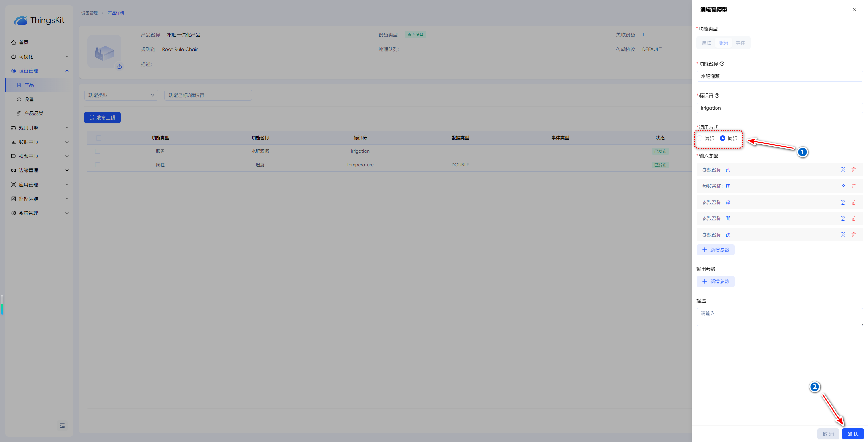The height and width of the screenshot is (442, 868).
Task: Open 设备 in sidebar menu
Action: coord(29,99)
